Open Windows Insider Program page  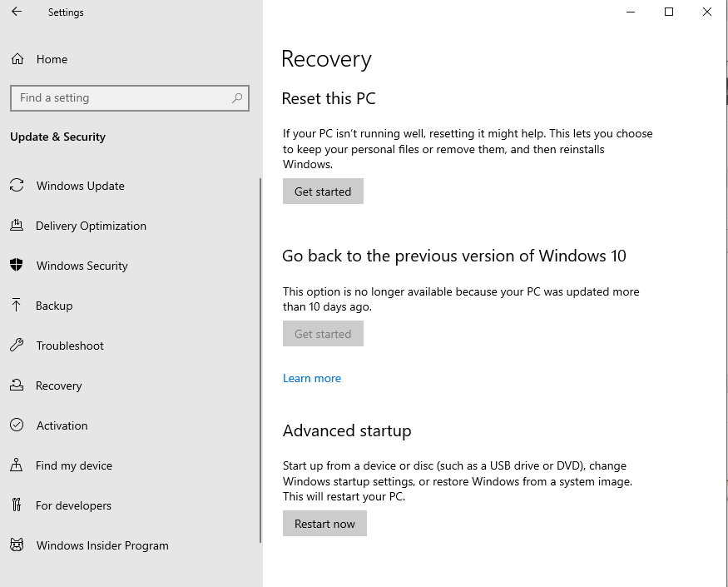tap(102, 545)
